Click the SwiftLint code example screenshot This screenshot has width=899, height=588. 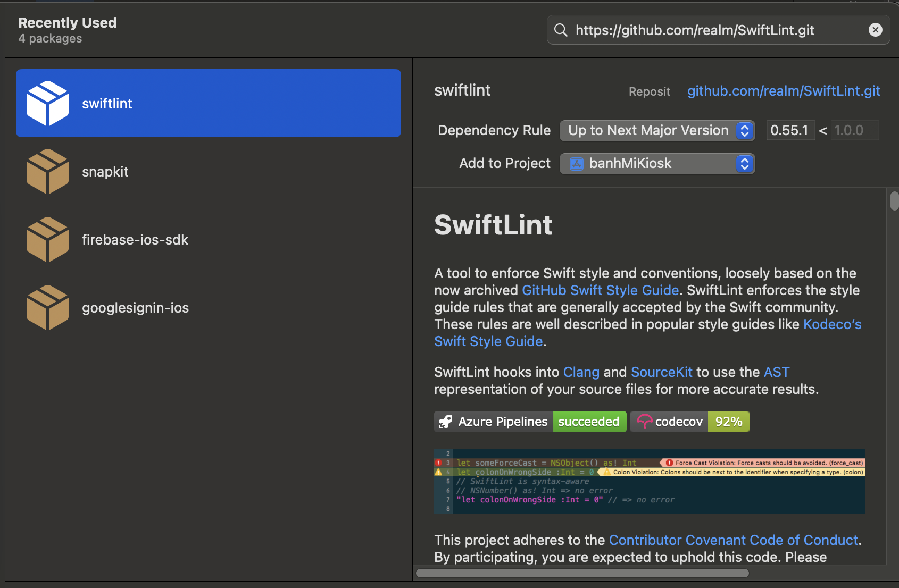coord(650,481)
